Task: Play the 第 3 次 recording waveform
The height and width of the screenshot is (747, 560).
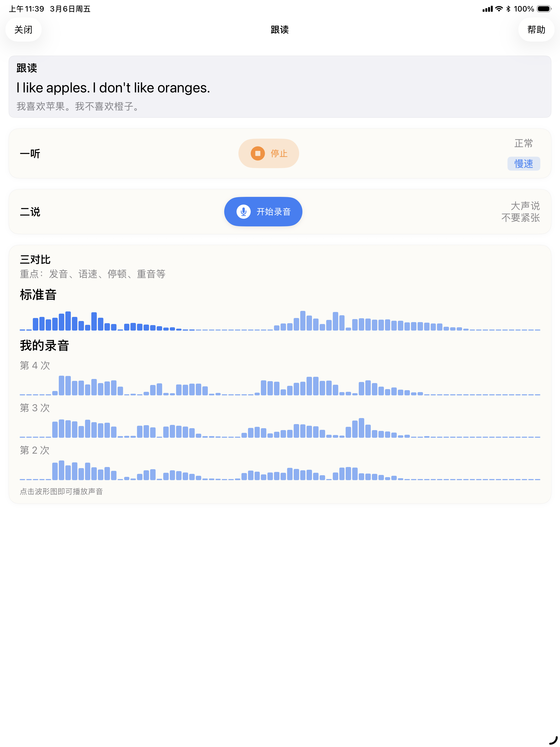Action: pyautogui.click(x=280, y=428)
